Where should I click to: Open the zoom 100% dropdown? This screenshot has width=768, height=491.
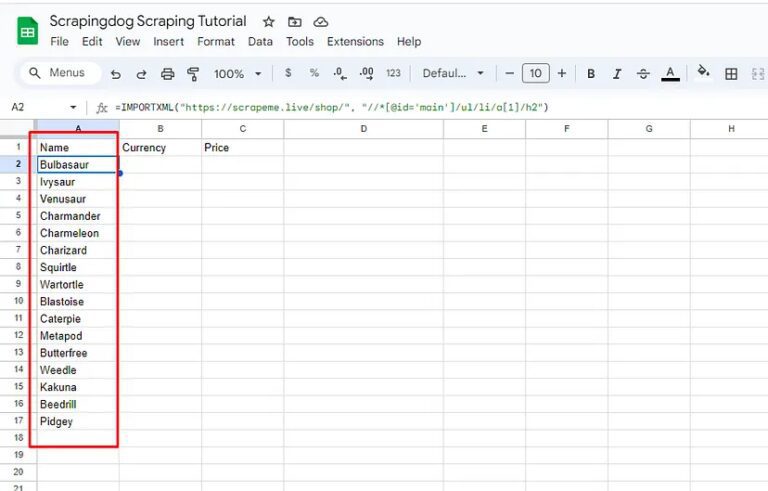pyautogui.click(x=237, y=74)
